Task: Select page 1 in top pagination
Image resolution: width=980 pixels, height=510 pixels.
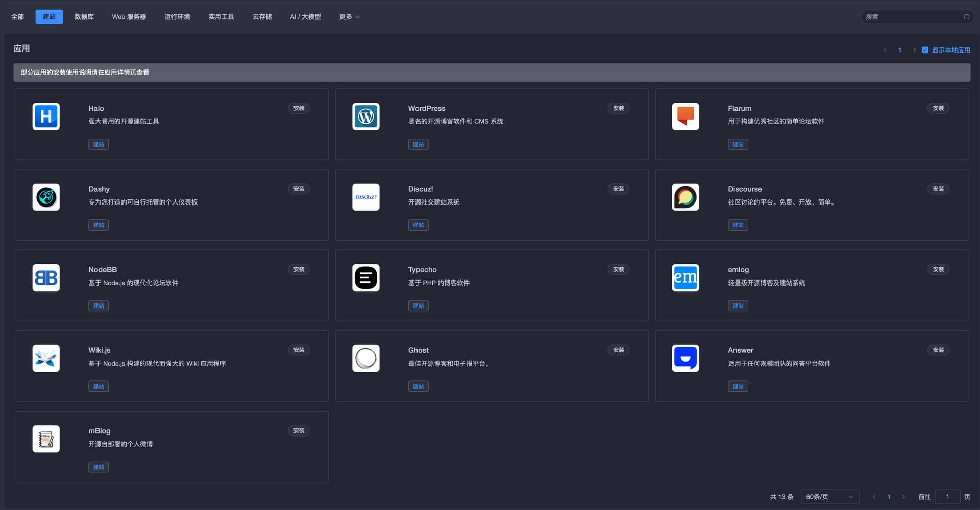Action: 900,50
